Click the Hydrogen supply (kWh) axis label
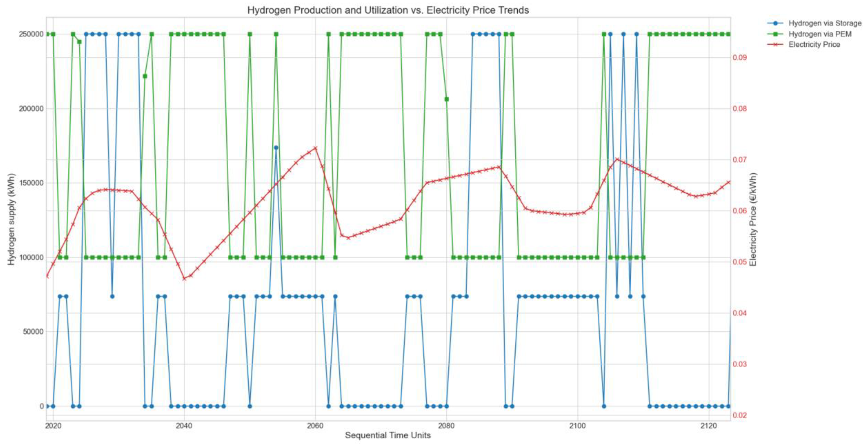 click(11, 219)
